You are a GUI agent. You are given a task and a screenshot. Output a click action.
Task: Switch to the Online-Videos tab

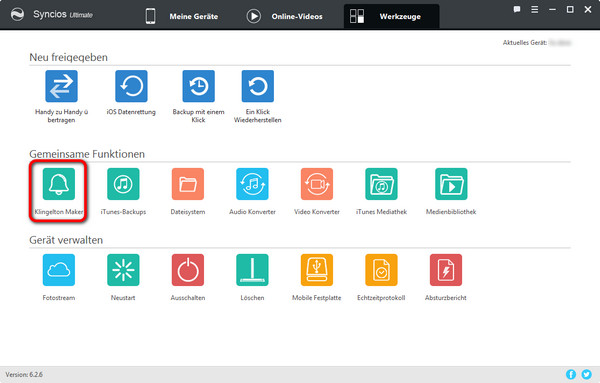pos(285,16)
